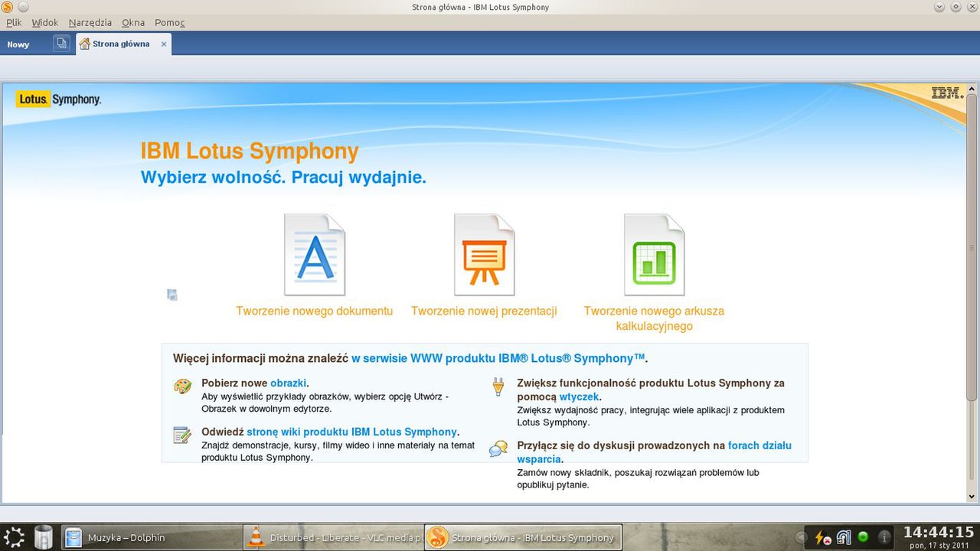Click the network manager tray icon
The image size is (980, 551).
[843, 537]
